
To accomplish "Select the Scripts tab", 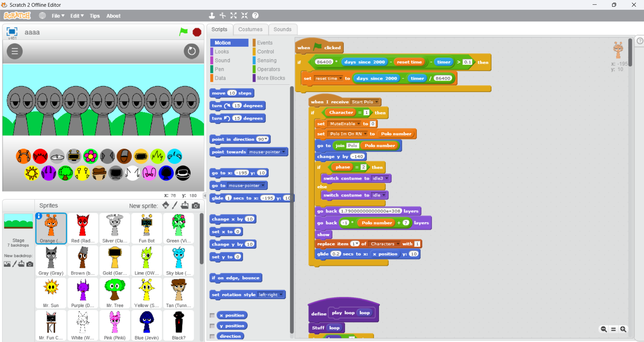I will click(219, 29).
